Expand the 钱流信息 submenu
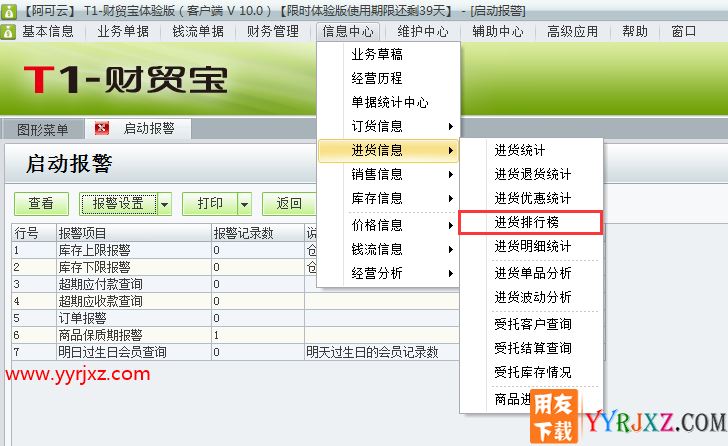The image size is (728, 446). point(388,249)
